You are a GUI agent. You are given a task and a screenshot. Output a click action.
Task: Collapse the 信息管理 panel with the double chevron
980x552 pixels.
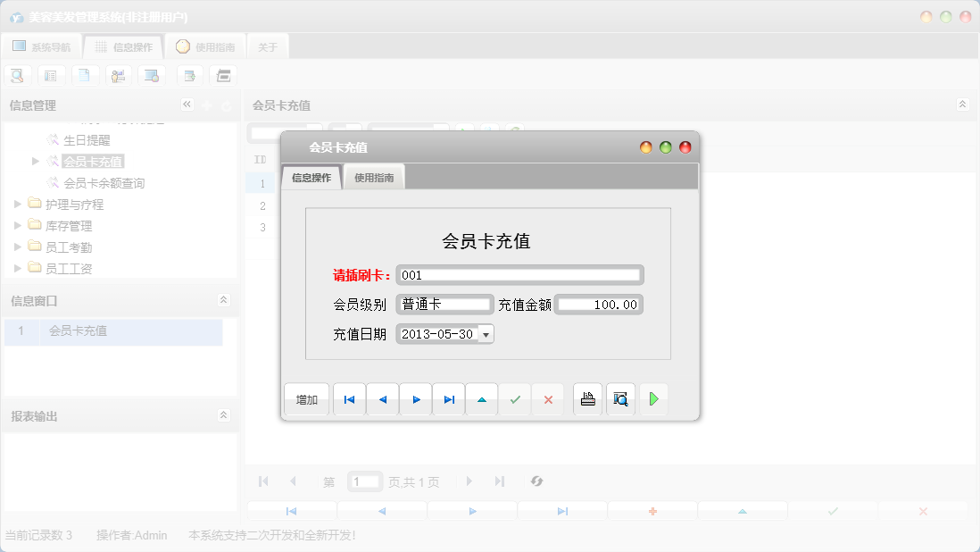tap(187, 105)
